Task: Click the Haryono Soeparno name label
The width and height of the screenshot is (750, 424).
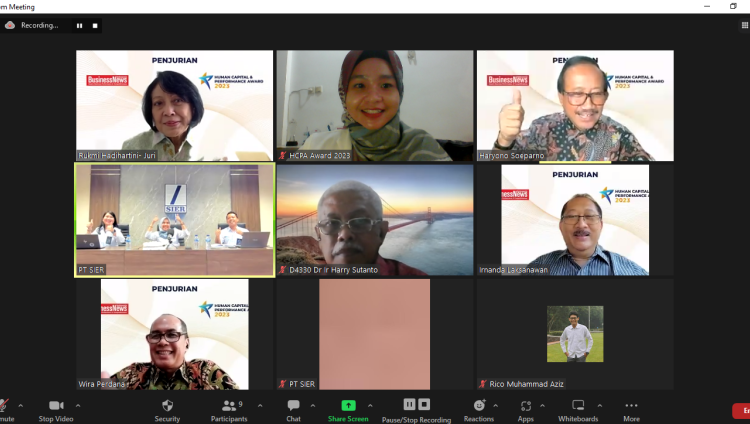Action: click(511, 156)
